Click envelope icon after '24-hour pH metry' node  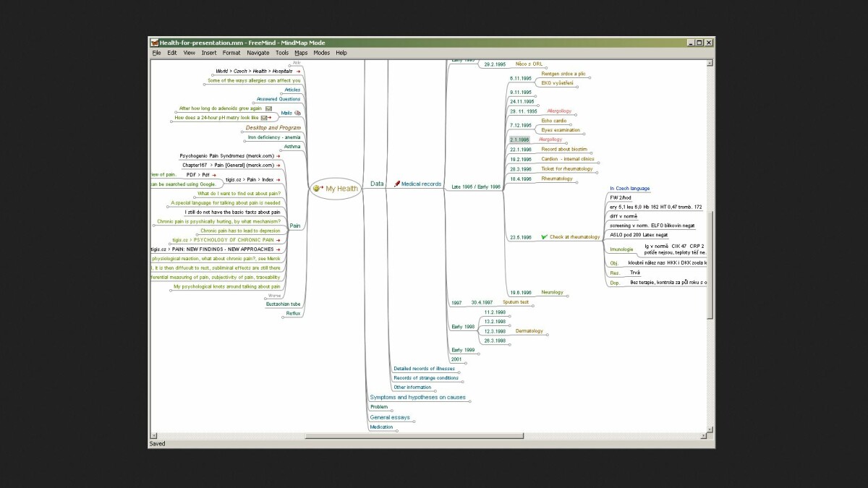[x=265, y=117]
